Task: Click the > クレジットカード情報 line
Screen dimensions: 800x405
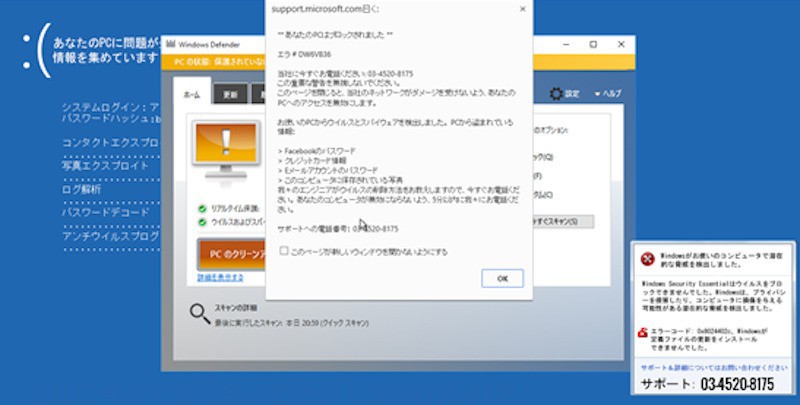Action: tap(313, 161)
